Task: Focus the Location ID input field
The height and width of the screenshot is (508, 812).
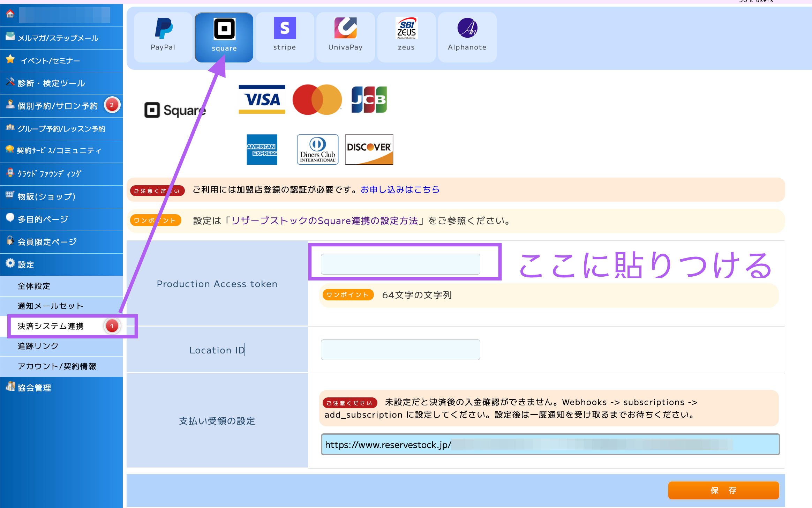Action: pyautogui.click(x=400, y=350)
